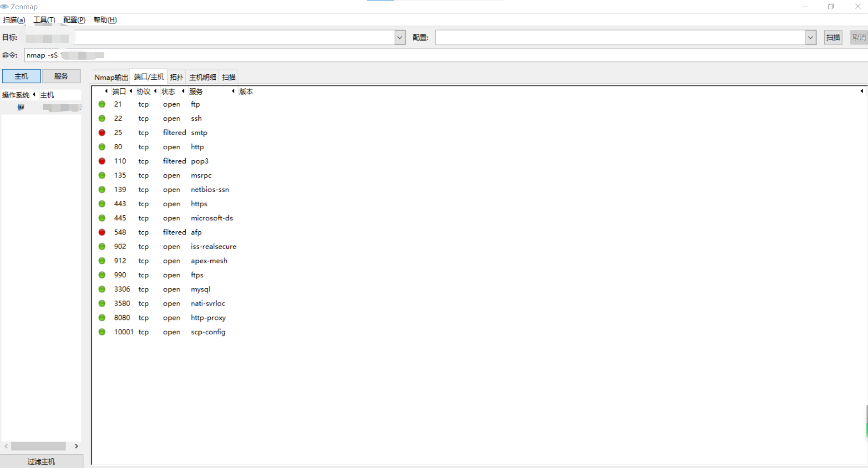Click the green status dot for port 8080
The image size is (868, 468).
[102, 317]
